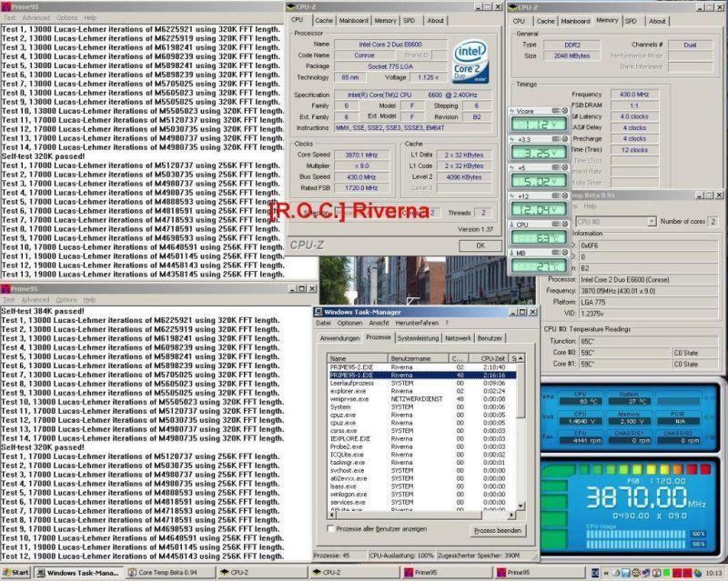Click the Core Speed value '3870.1 MHz'
This screenshot has height=581, width=728.
tap(361, 155)
